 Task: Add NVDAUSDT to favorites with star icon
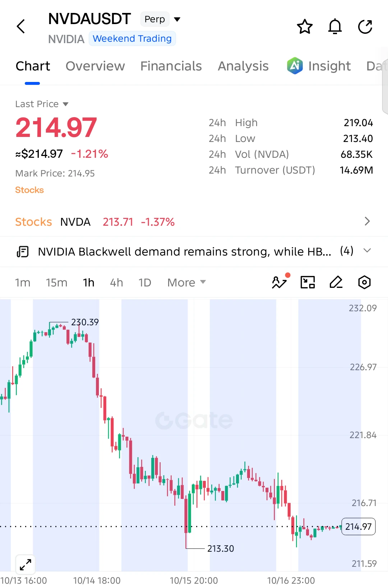pyautogui.click(x=305, y=27)
